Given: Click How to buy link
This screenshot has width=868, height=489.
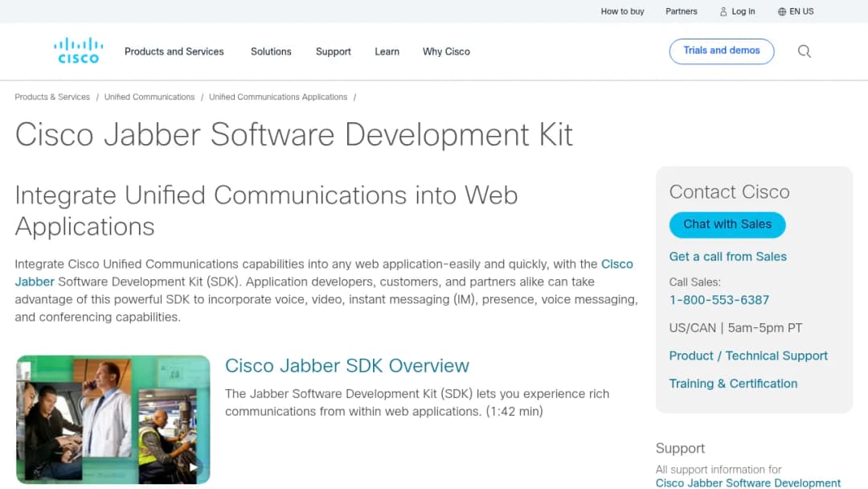Looking at the screenshot, I should [622, 11].
